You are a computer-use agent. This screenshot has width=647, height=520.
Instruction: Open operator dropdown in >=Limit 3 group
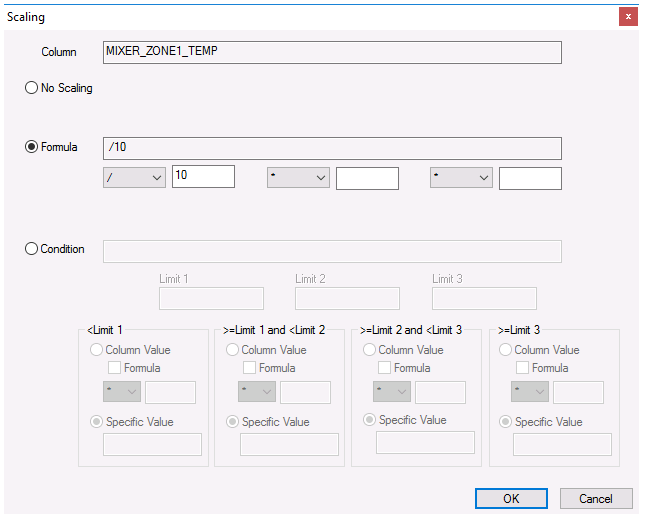coord(530,392)
